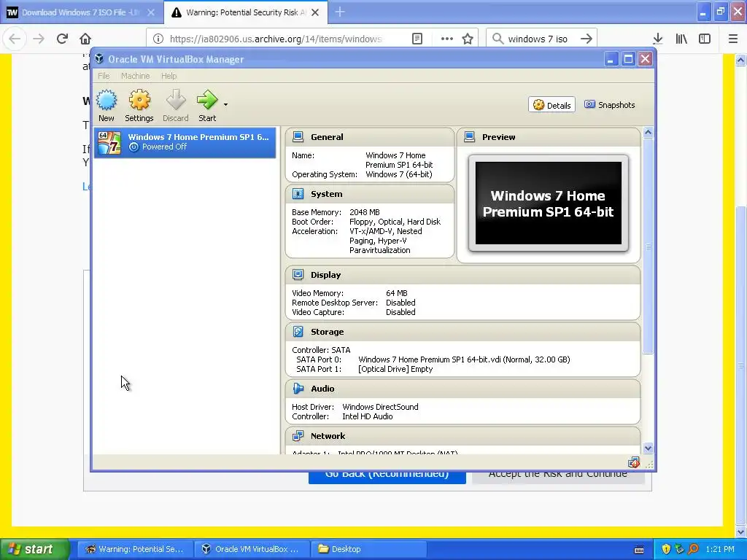Click the 'Windows DirectSound' host driver text
Viewport: 747px width, 560px height.
pyautogui.click(x=380, y=407)
